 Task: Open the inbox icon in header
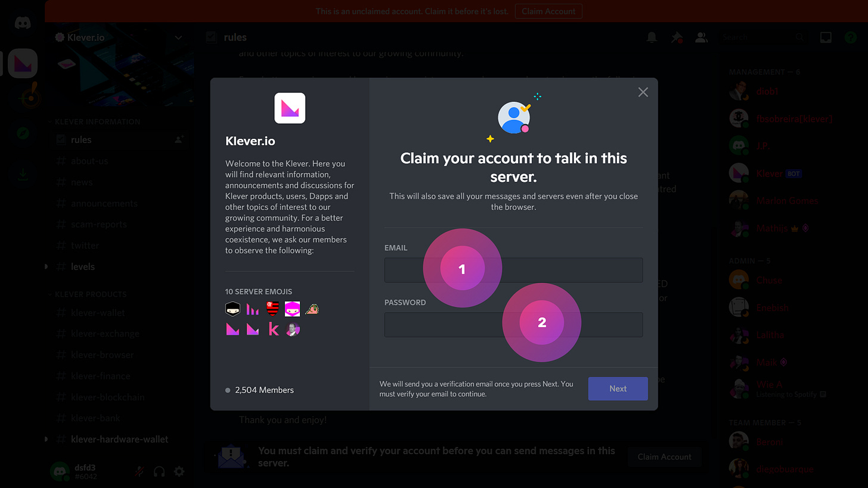[x=826, y=37]
